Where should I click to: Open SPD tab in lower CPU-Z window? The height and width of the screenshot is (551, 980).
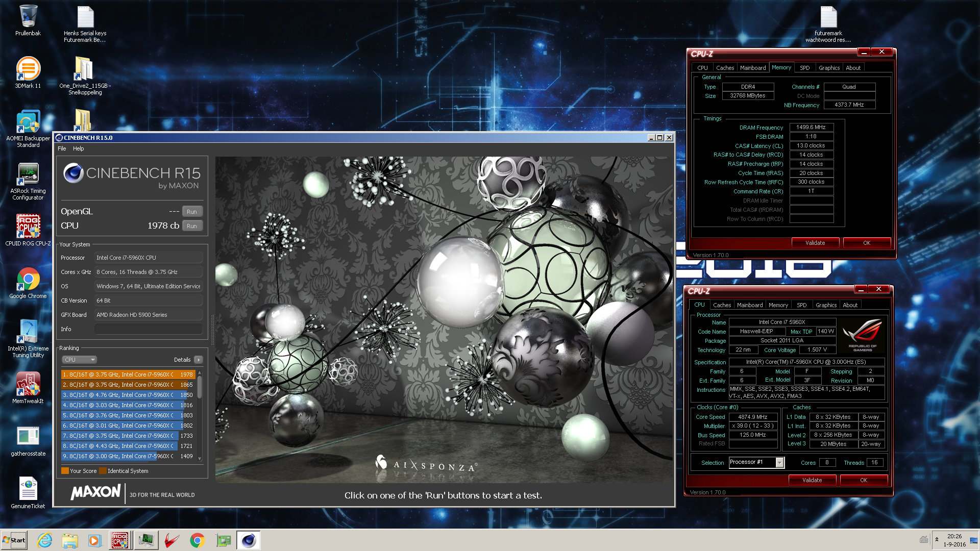coord(801,305)
